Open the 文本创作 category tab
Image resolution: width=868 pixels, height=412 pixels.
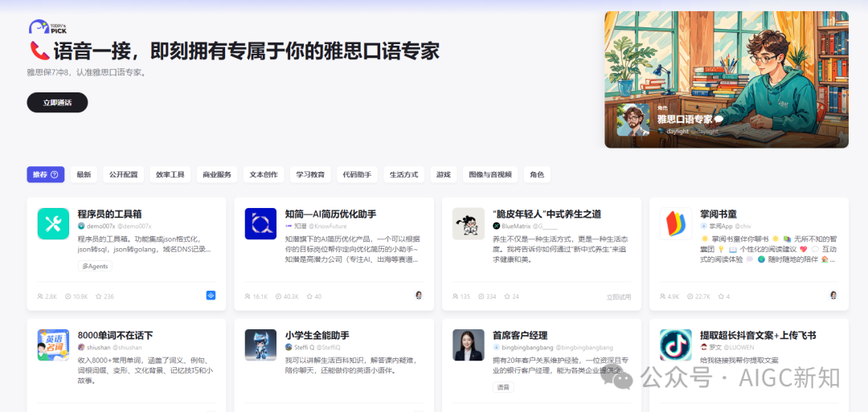[264, 174]
